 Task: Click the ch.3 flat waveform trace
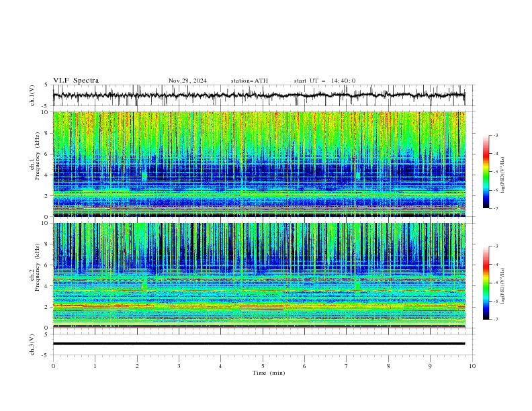259,344
